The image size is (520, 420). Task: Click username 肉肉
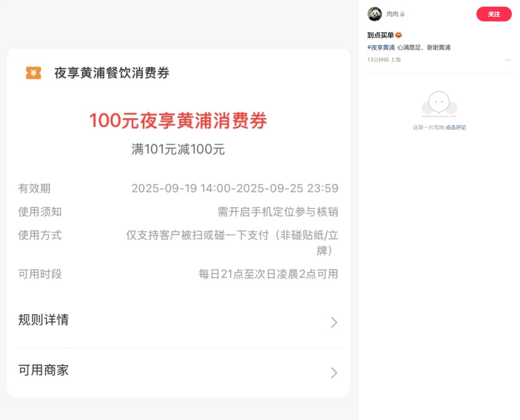point(392,14)
